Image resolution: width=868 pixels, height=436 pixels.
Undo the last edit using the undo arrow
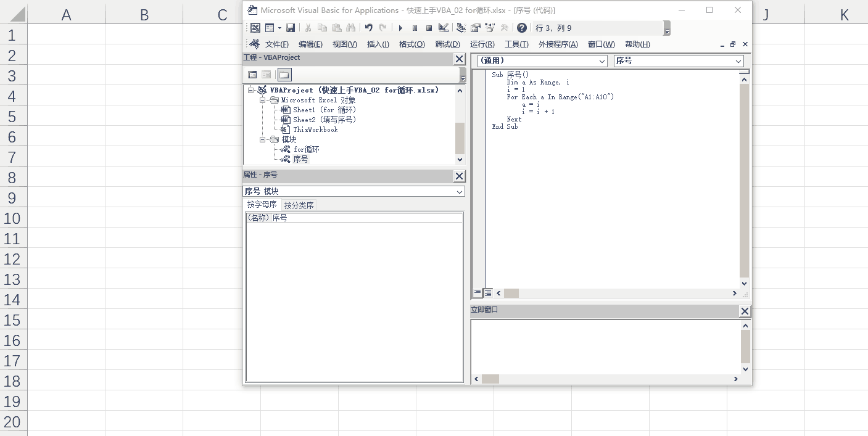[x=368, y=28]
